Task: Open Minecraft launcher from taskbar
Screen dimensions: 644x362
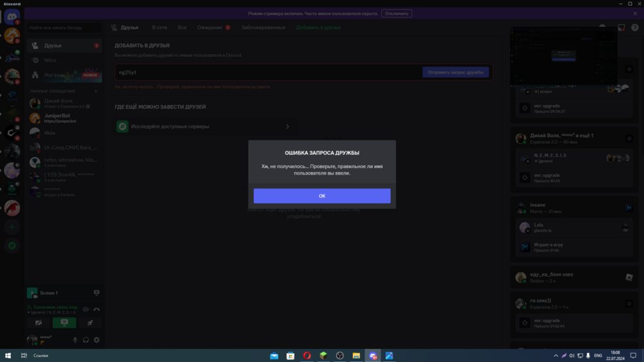Action: [323, 356]
